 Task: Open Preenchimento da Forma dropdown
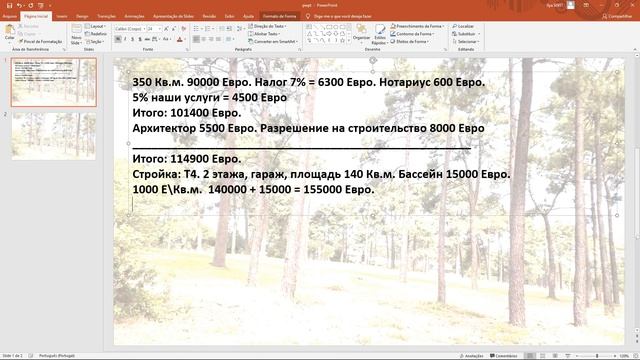click(417, 26)
